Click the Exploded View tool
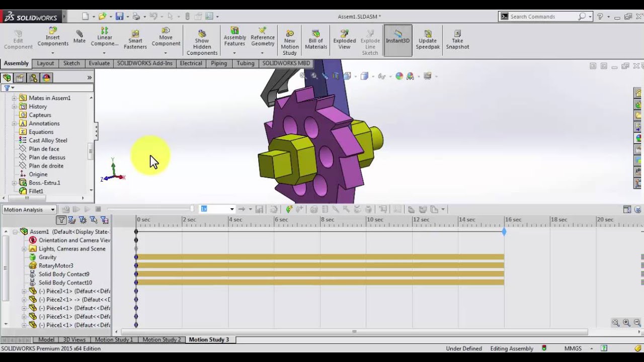This screenshot has height=362, width=644. pos(344,40)
